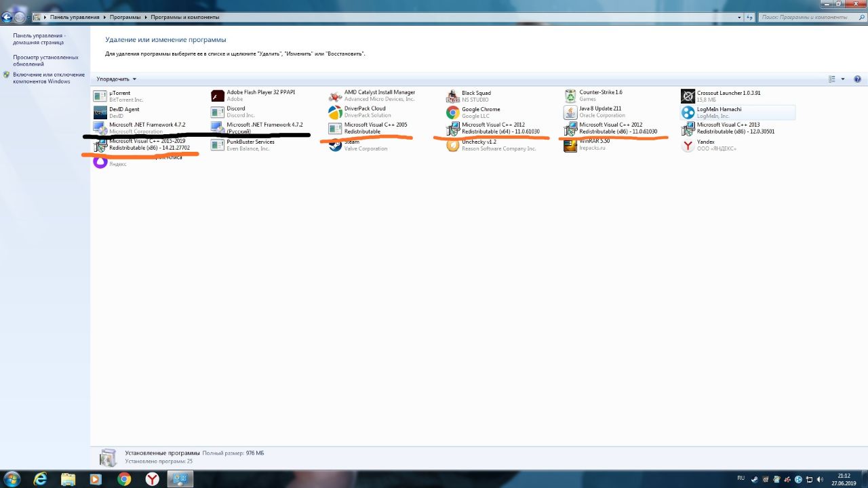Select the Visual C++ 2013 Redistributable icon
The image size is (868, 488).
pyautogui.click(x=688, y=128)
